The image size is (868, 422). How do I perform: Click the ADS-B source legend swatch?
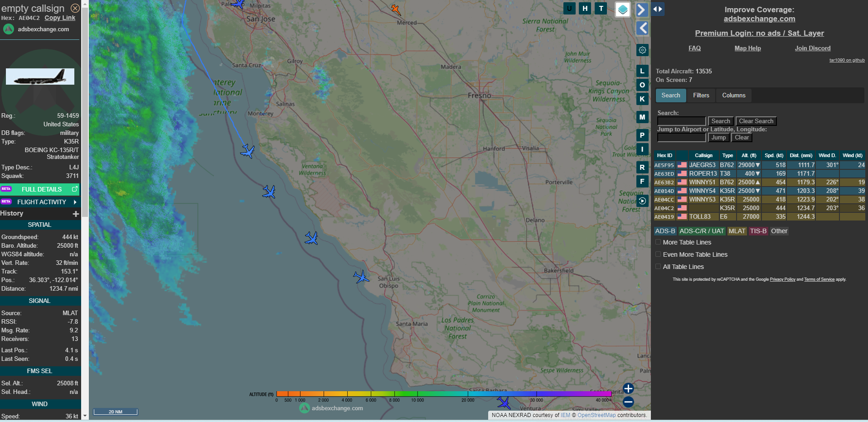point(665,231)
